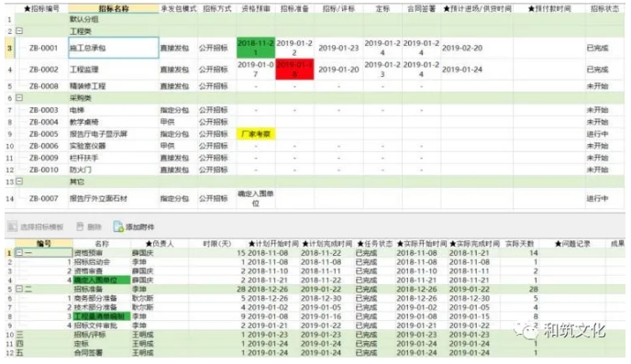This screenshot has width=631, height=364.
Task: Select the 栏杆扶手 cell
Action: tap(114, 158)
